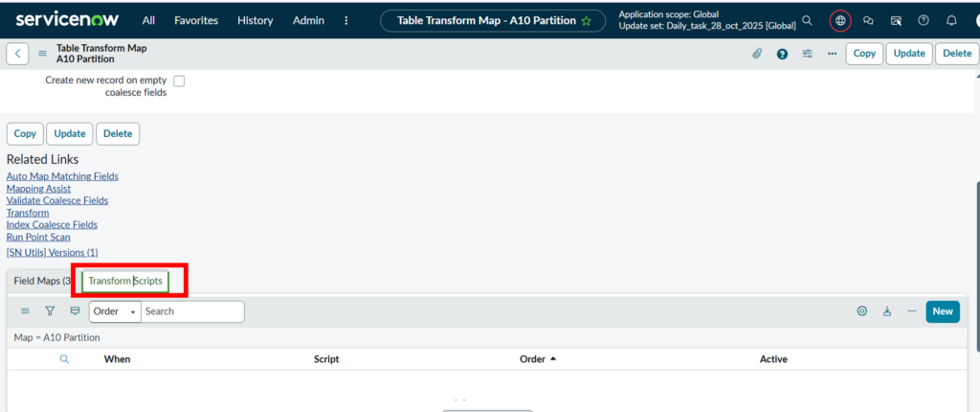
Task: Click the back arrow button
Action: coord(17,54)
